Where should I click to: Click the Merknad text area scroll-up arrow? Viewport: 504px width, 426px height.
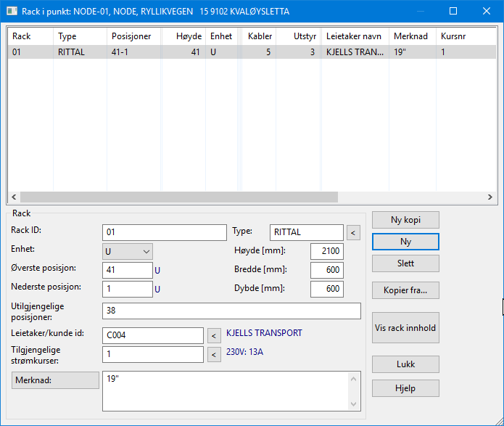pyautogui.click(x=354, y=379)
